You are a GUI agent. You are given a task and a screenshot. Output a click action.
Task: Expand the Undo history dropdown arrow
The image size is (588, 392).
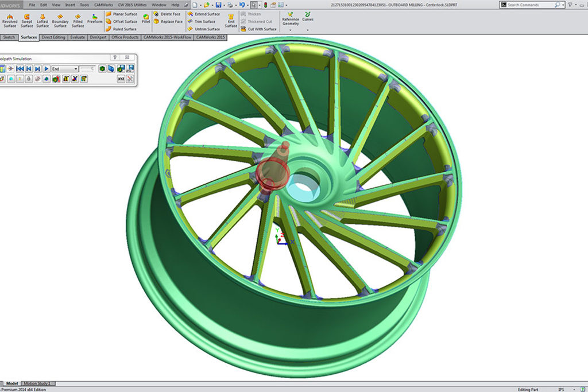pos(247,5)
